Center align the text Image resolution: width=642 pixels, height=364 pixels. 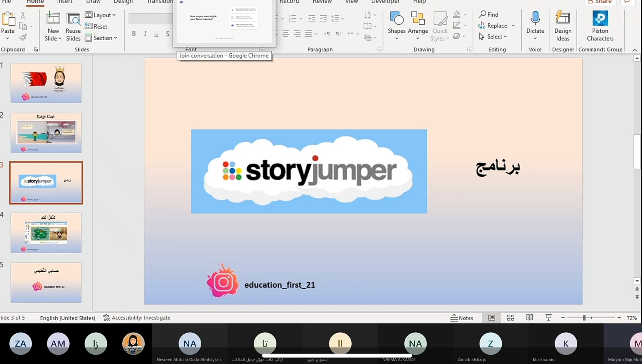[x=285, y=33]
